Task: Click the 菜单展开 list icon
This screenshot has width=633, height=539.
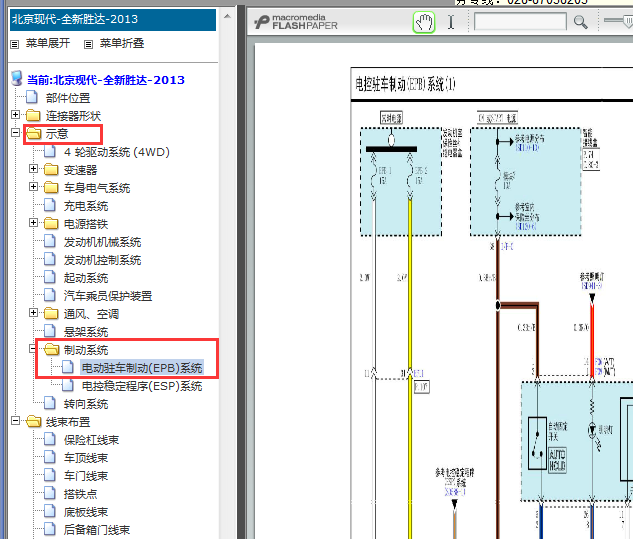Action: pos(15,44)
